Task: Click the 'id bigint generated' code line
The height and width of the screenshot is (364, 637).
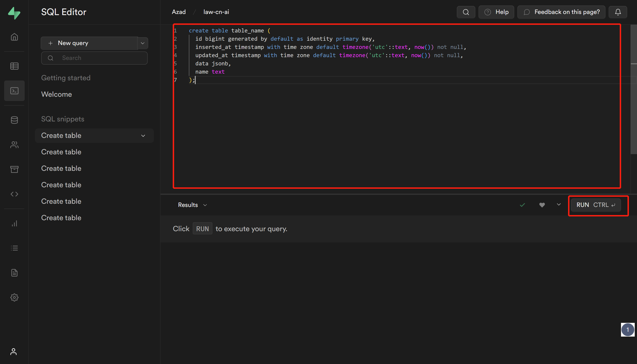Action: coord(285,39)
